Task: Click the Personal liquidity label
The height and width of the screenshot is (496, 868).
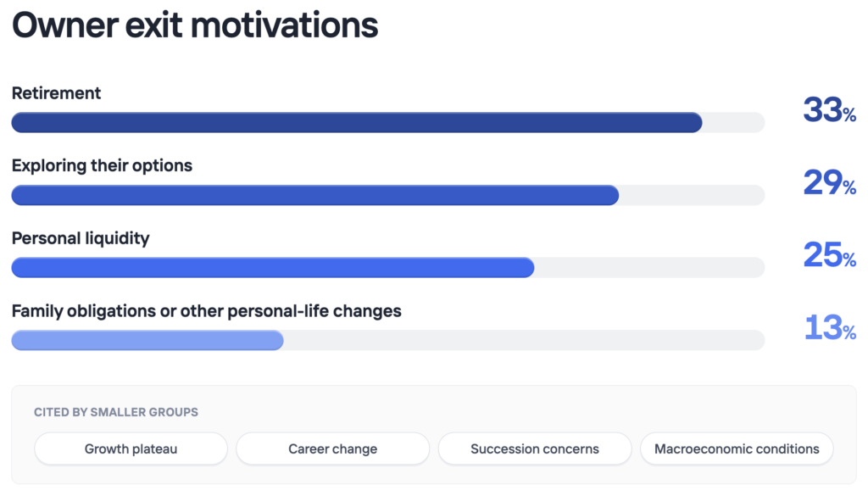Action: tap(81, 238)
